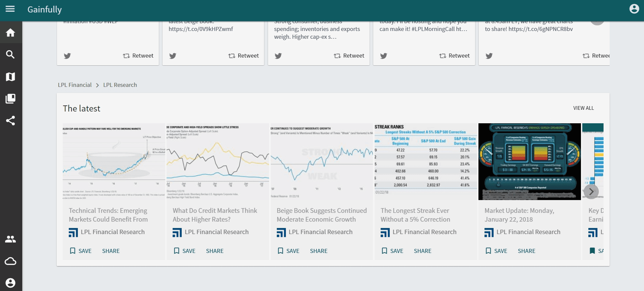644x291 pixels.
Task: Open Streak Ranks table thumbnail
Action: (426, 162)
